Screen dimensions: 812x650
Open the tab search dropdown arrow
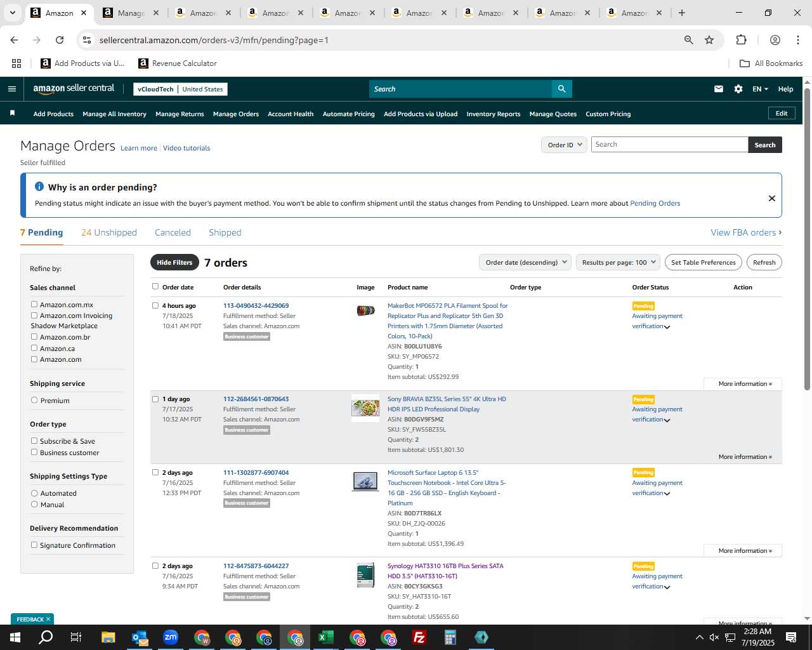coord(12,13)
